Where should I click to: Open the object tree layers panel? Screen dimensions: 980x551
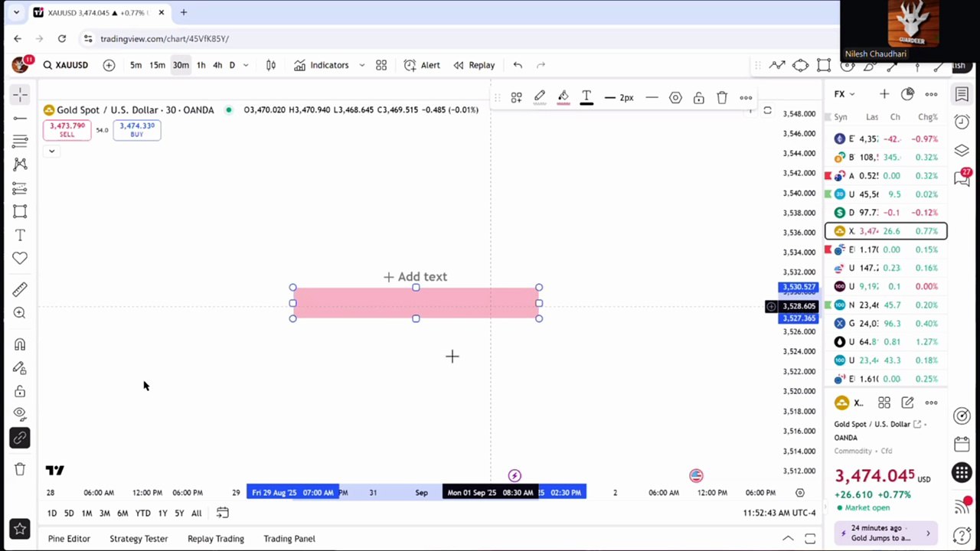tap(962, 150)
